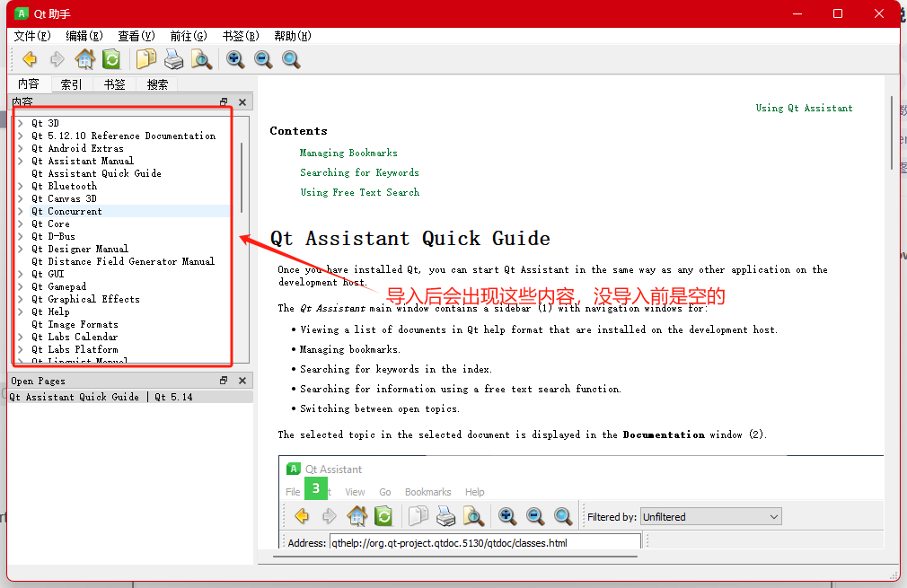Float the 内容 contents dock panel
907x588 pixels.
[x=224, y=101]
